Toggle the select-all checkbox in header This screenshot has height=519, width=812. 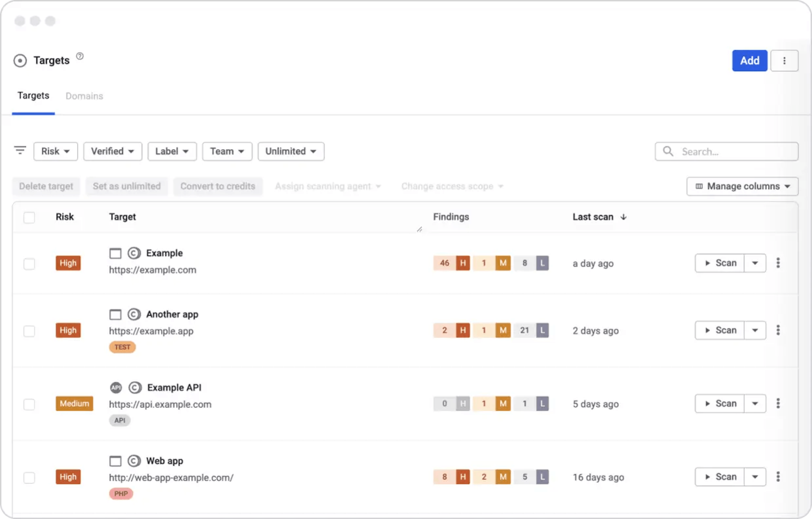29,217
